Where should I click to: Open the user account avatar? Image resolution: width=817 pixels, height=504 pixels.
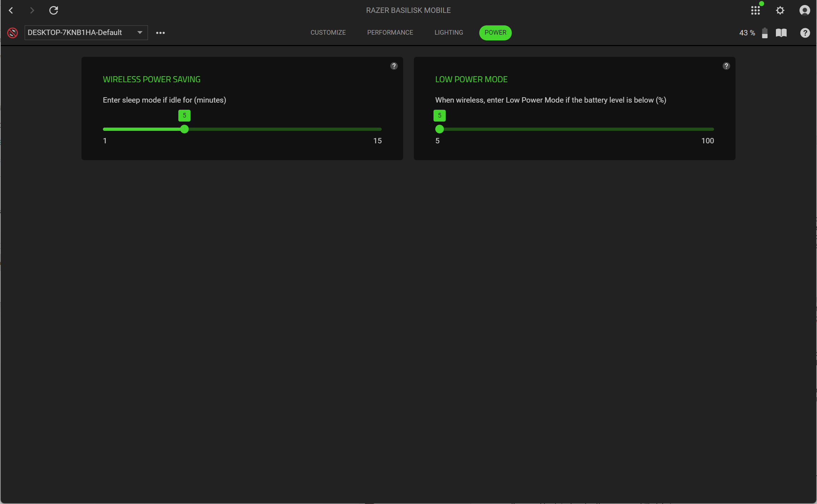tap(804, 10)
